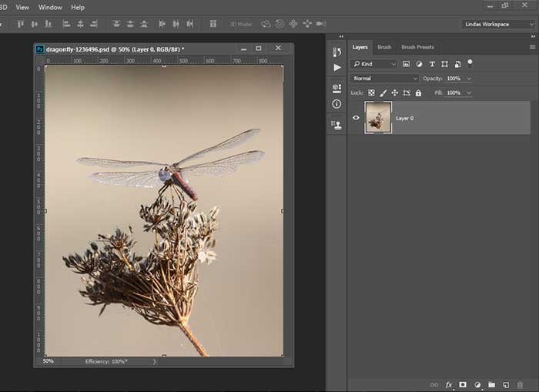Add a layer style with fx icon
Viewport: 539px width, 392px height.
pos(449,385)
